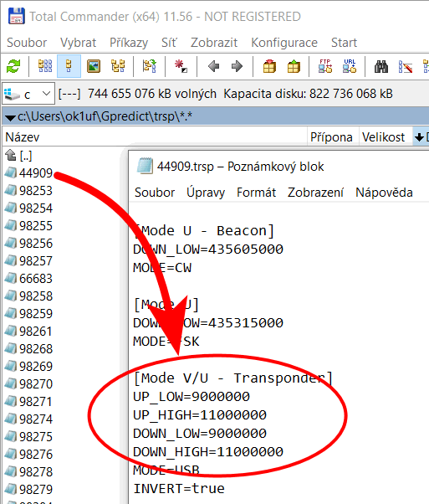Click the UP_HIGH=11000000 line in Notepad
The image size is (429, 504).
200,415
